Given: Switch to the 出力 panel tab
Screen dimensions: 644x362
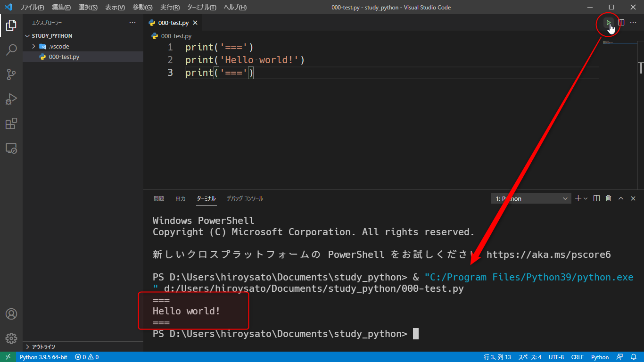Looking at the screenshot, I should point(180,198).
